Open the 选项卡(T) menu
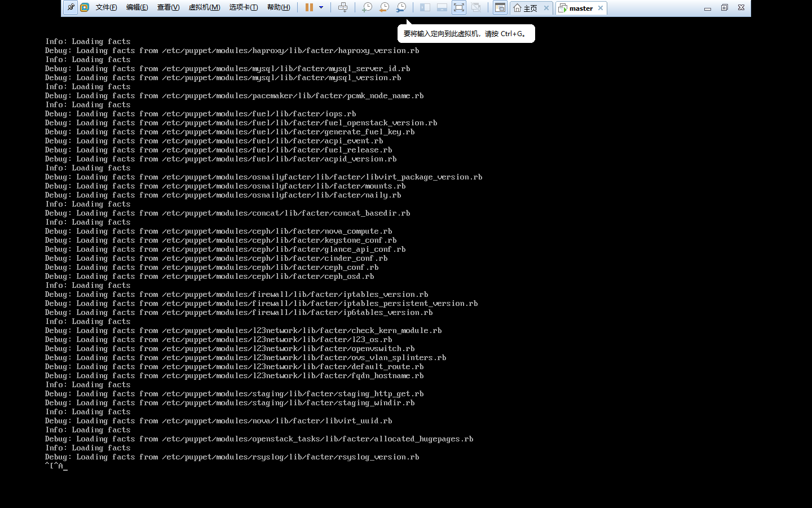Screen dimensions: 812x508 point(244,7)
